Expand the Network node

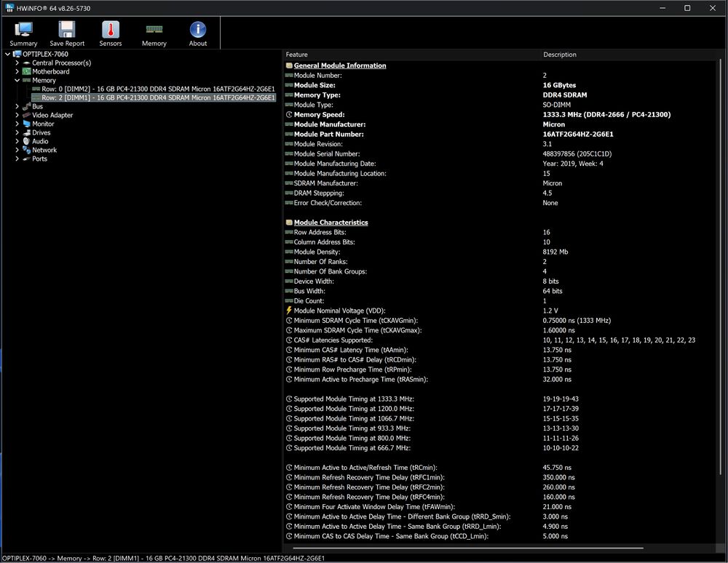coord(17,150)
